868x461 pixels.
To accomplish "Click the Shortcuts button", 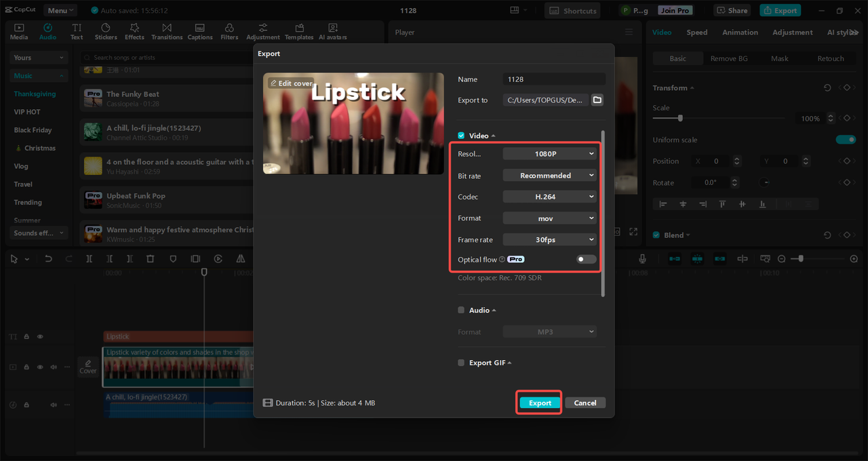I will (574, 10).
